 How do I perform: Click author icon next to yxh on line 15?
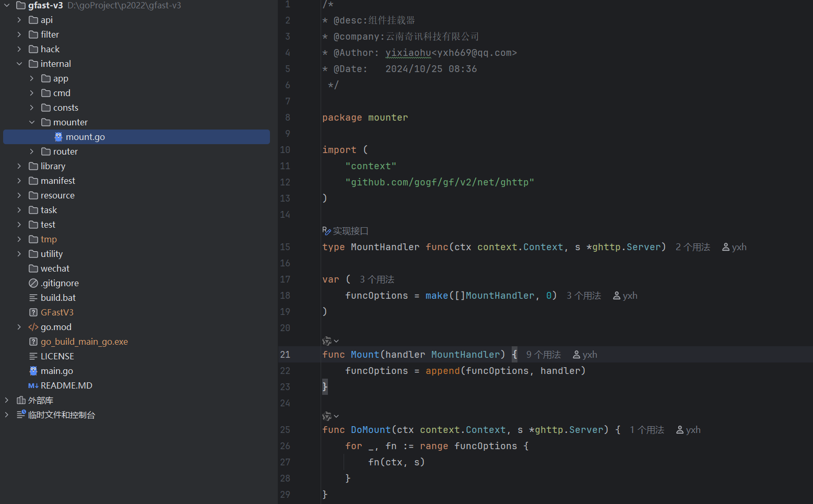726,247
